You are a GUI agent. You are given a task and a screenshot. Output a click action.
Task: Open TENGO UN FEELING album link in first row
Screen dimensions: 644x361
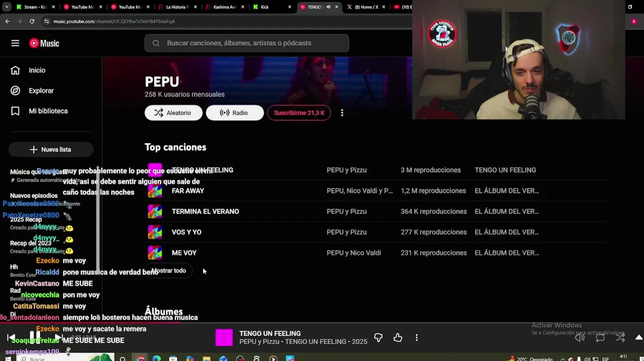[x=505, y=170]
